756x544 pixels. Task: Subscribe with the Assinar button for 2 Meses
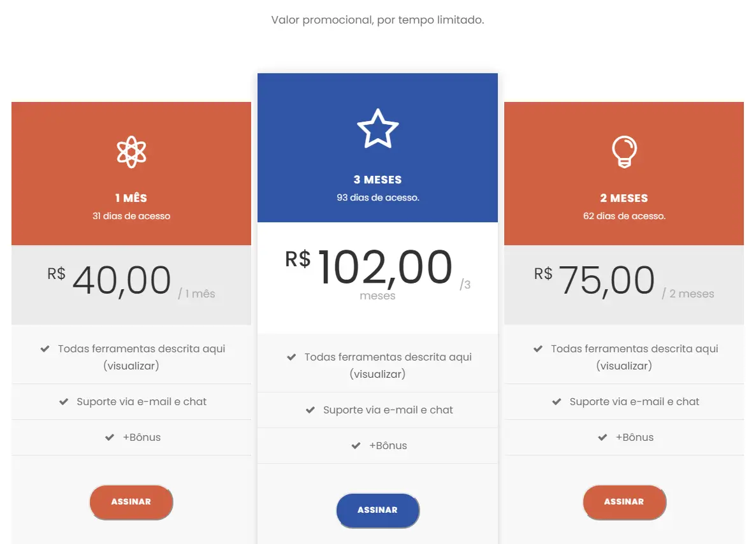point(625,502)
